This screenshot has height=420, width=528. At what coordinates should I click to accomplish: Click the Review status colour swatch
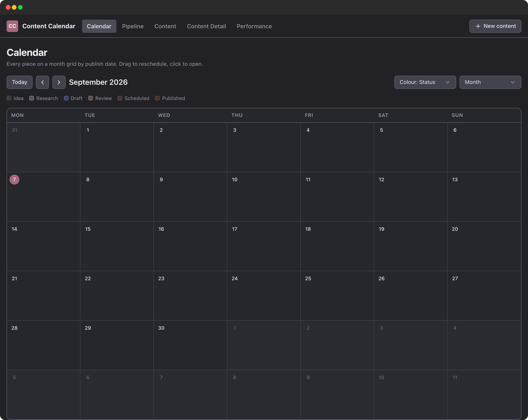(91, 98)
